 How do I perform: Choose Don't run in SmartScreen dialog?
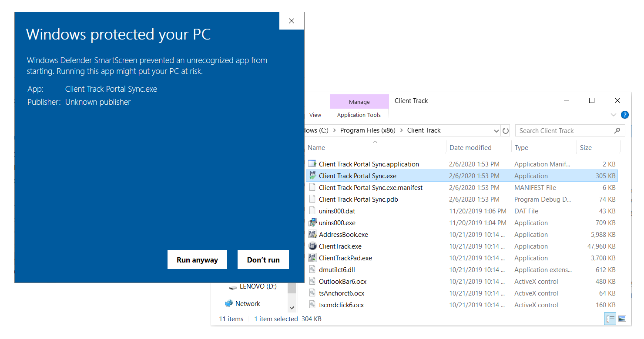point(263,259)
